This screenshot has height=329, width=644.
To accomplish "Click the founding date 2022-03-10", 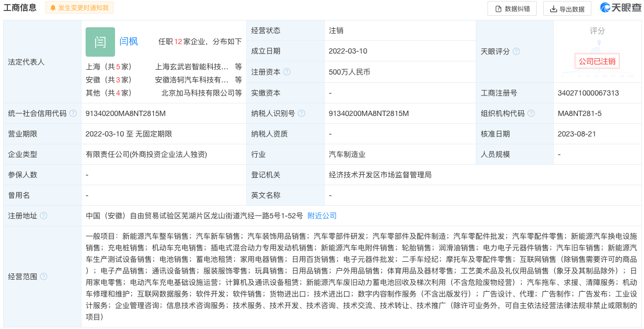I will (x=348, y=51).
